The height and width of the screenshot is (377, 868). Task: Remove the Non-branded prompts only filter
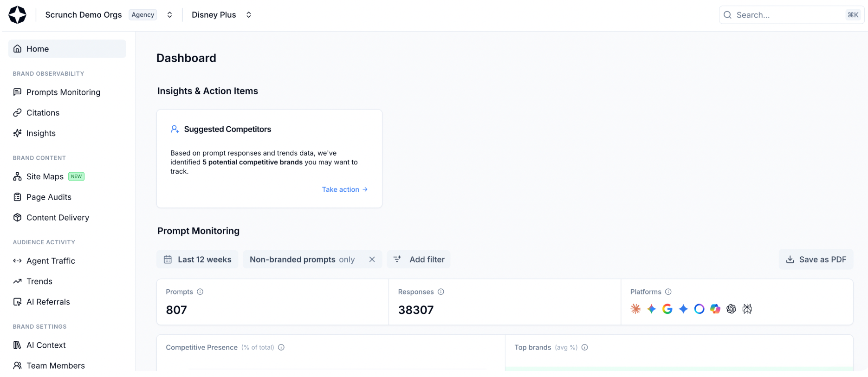(x=372, y=260)
